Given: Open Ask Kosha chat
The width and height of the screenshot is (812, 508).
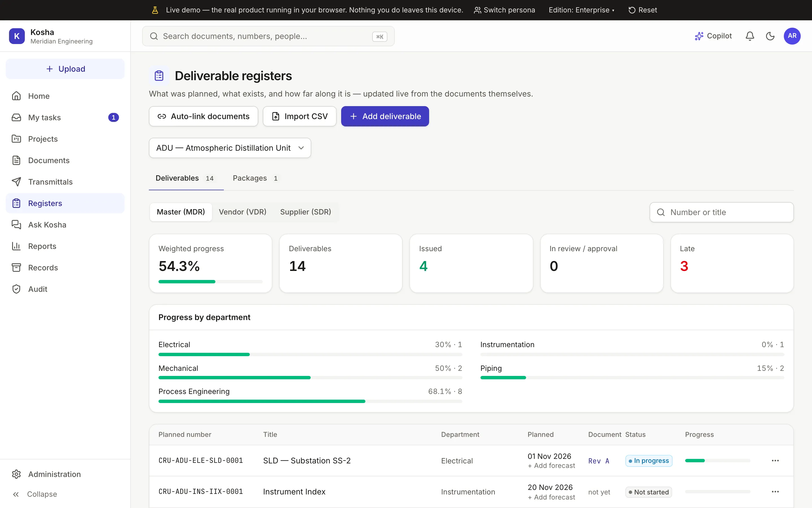Looking at the screenshot, I should click(65, 225).
